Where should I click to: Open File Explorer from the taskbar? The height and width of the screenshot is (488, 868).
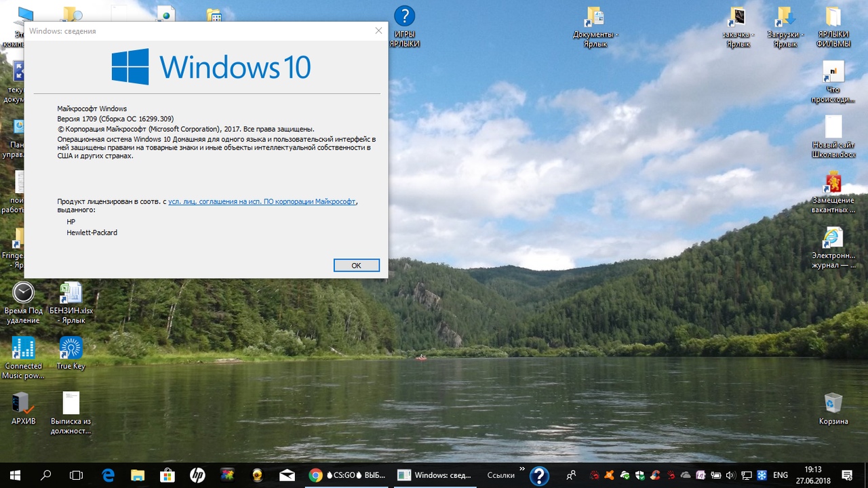(138, 475)
